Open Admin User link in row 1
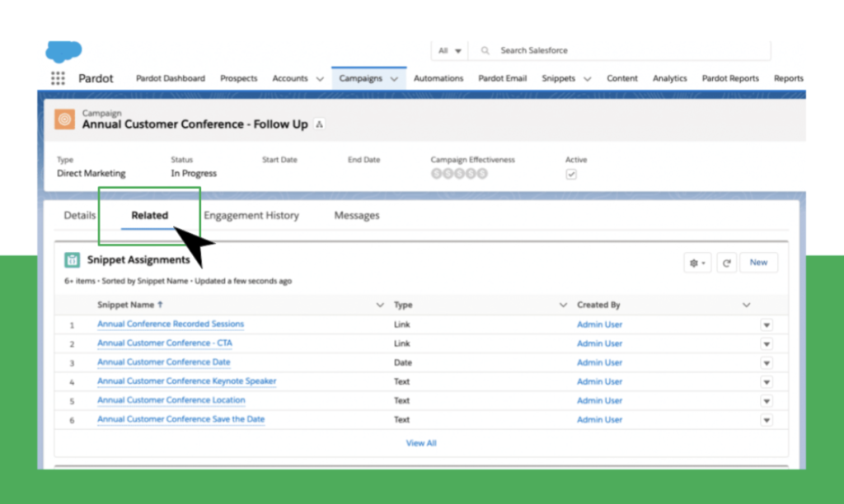This screenshot has height=504, width=844. coord(600,324)
